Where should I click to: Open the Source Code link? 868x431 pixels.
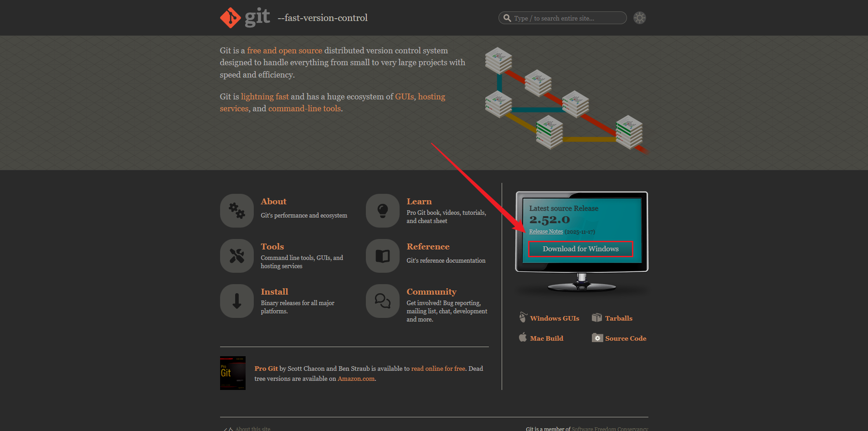[x=625, y=338]
